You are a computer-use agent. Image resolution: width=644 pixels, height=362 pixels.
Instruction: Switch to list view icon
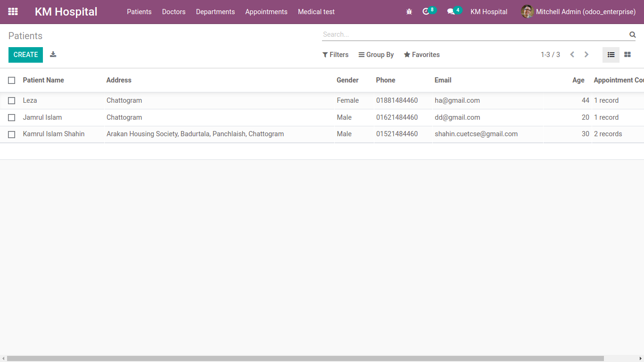coord(611,55)
